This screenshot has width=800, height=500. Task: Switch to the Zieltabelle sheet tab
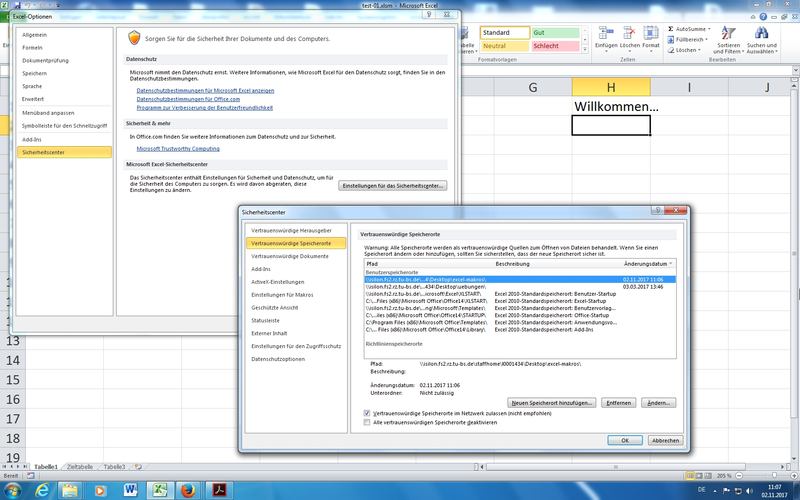(x=80, y=467)
